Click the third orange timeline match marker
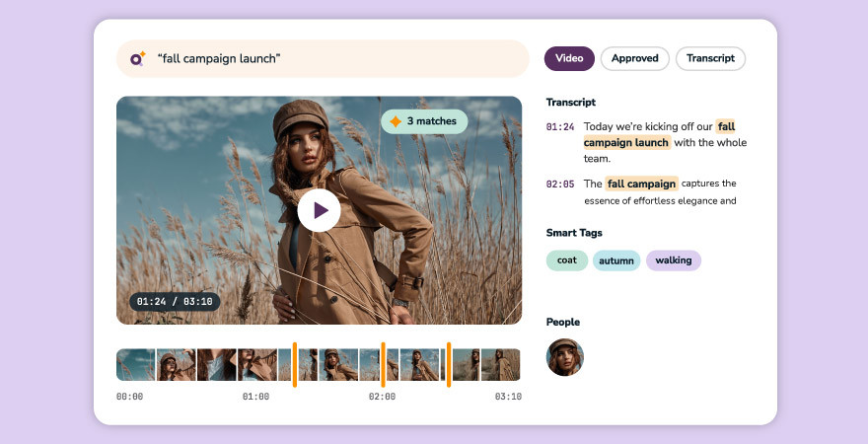Viewport: 868px width, 444px height. (x=449, y=364)
